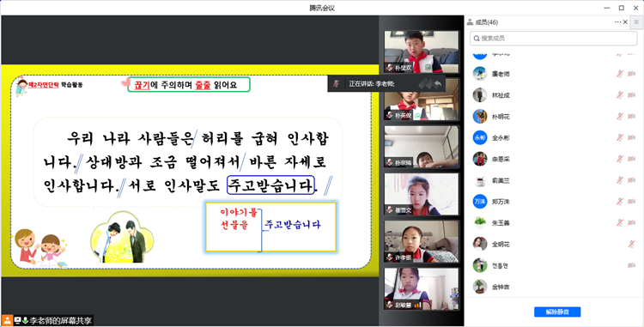Click camera-off icon in teacher row above 林壮成
Image resolution: width=644 pixels, height=327 pixels.
631,74
